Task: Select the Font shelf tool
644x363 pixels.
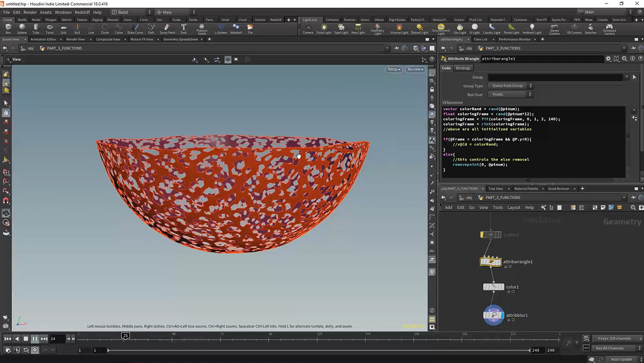Action: [x=183, y=28]
